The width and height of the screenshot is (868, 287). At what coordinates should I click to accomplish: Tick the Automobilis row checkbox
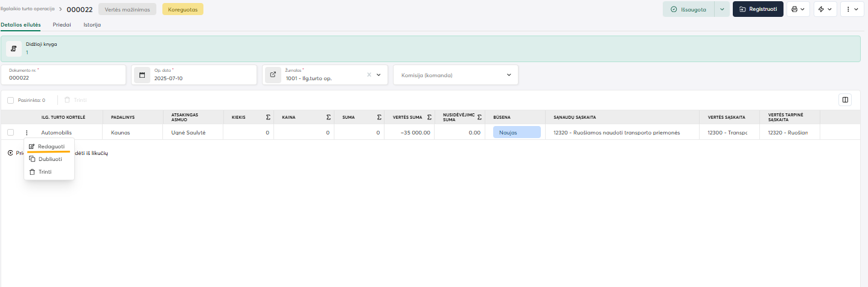click(10, 133)
